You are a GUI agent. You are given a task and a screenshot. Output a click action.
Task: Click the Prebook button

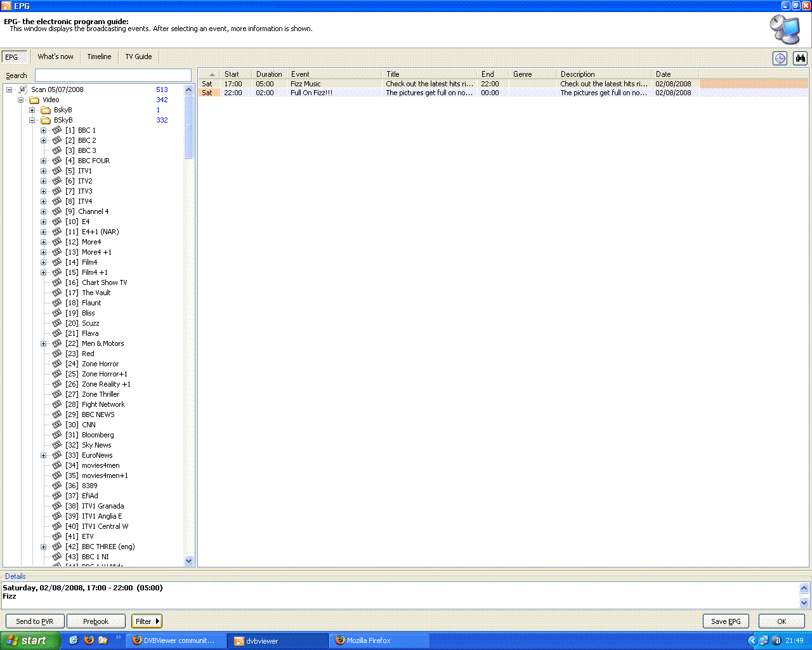click(x=96, y=621)
